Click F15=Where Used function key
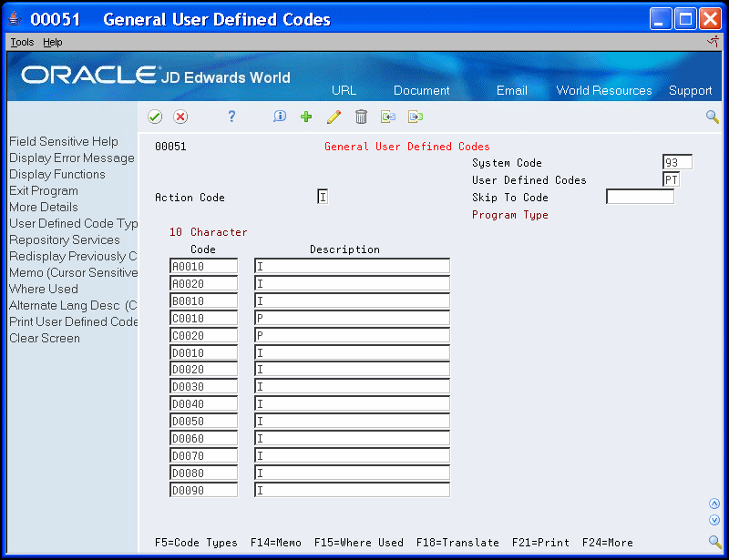The width and height of the screenshot is (729, 560). pos(358,543)
